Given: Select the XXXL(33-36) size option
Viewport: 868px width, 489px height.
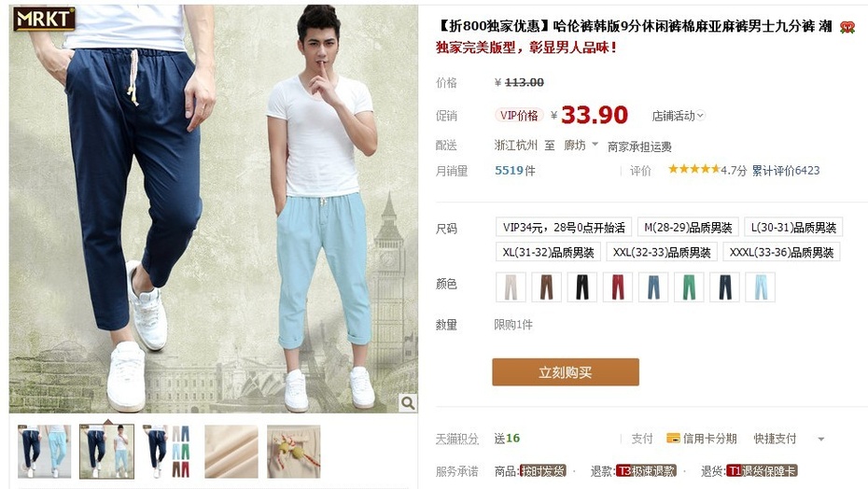Looking at the screenshot, I should pos(781,253).
